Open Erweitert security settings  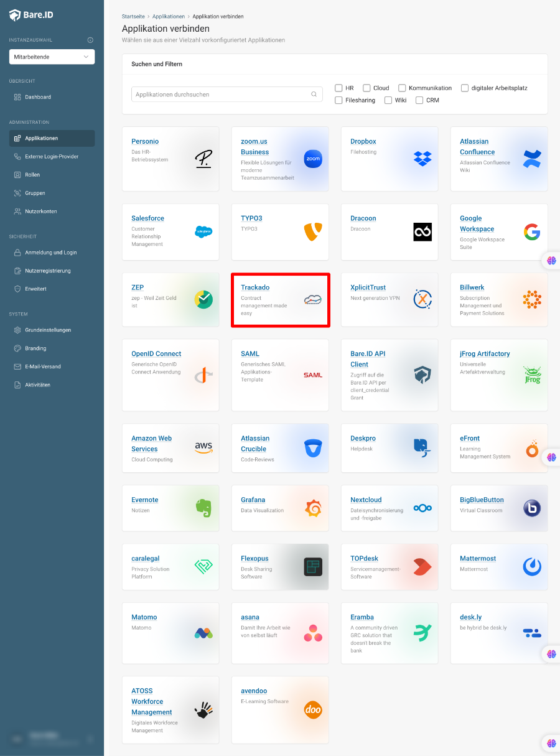52,289
